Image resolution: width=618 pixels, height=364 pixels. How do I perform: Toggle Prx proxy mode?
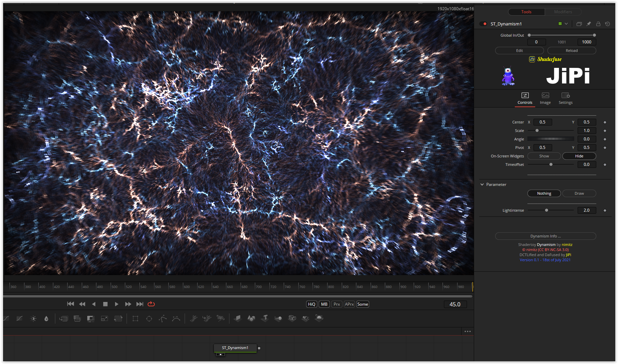click(337, 304)
